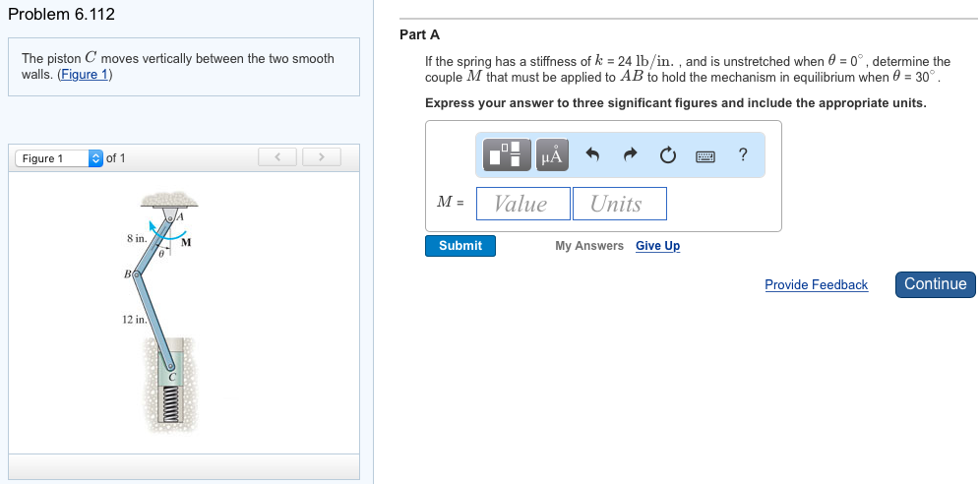Go to the next figure
The width and height of the screenshot is (980, 484).
(x=321, y=157)
